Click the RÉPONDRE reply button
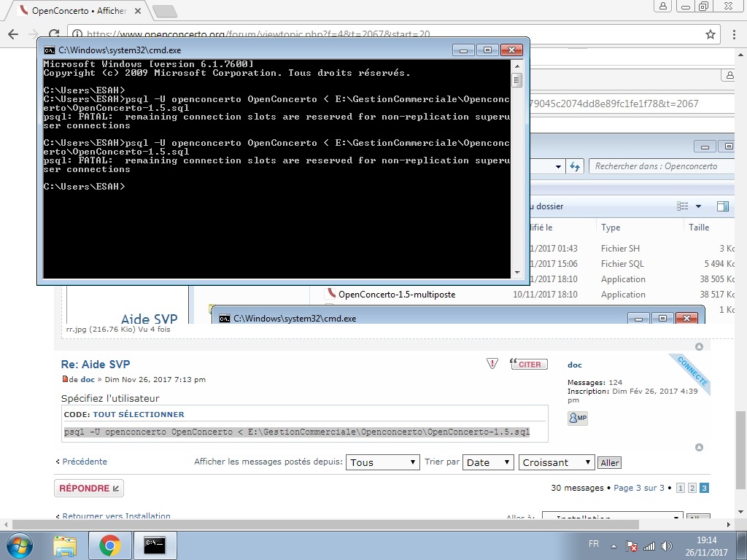Image resolution: width=747 pixels, height=560 pixels. pyautogui.click(x=89, y=488)
